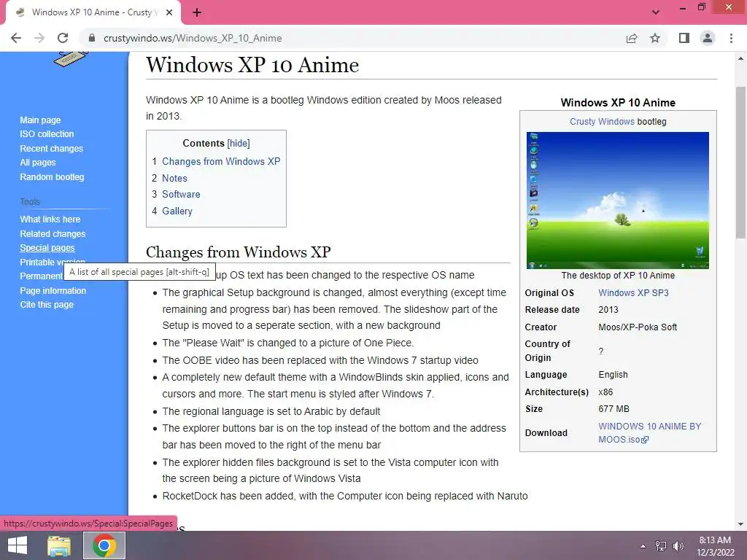Open the volume speaker tray icon
The image size is (747, 560).
click(x=678, y=546)
